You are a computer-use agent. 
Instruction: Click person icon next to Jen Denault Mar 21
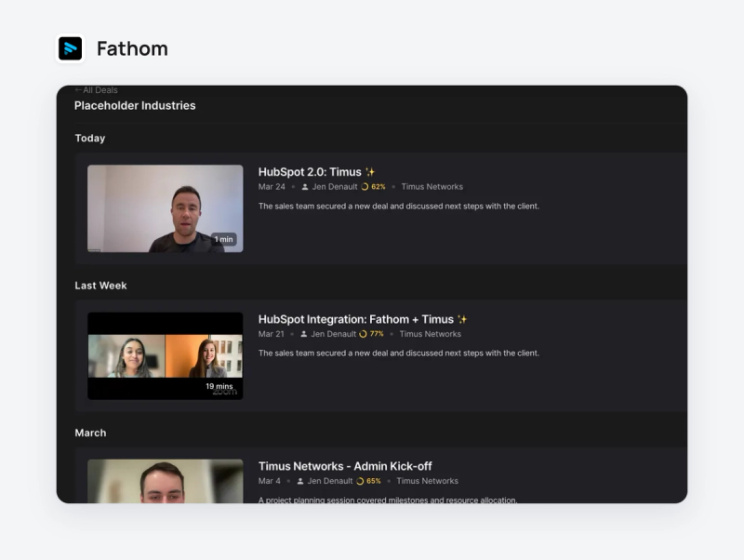(x=304, y=334)
